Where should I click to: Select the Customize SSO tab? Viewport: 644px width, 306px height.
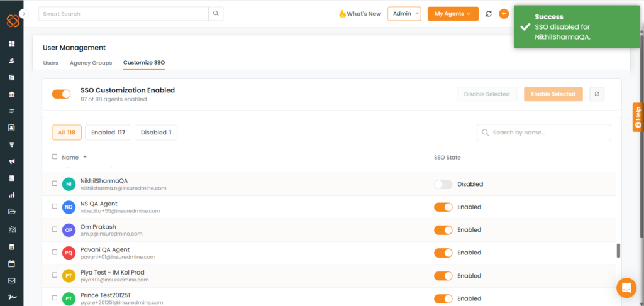point(144,63)
